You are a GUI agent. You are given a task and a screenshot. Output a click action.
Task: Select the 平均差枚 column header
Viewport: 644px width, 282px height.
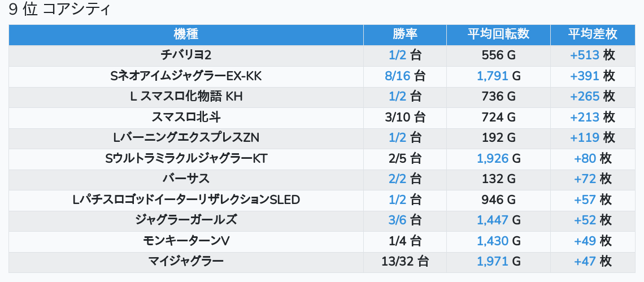592,34
